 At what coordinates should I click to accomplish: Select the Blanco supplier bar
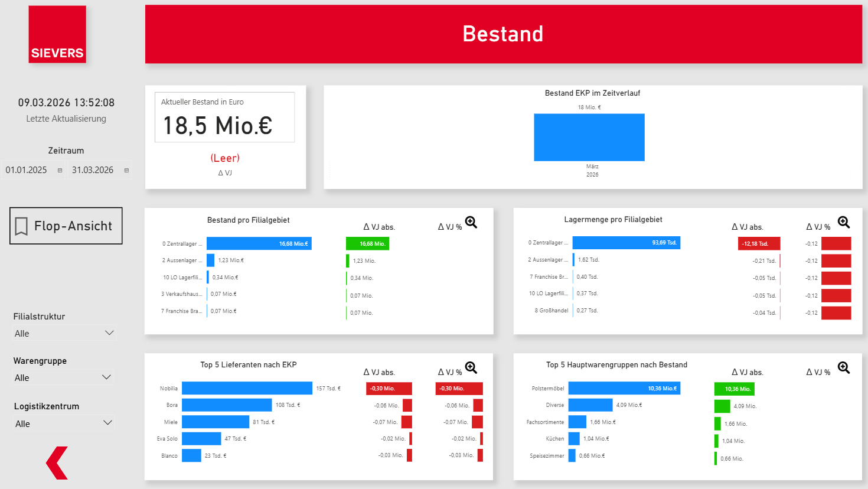point(191,456)
